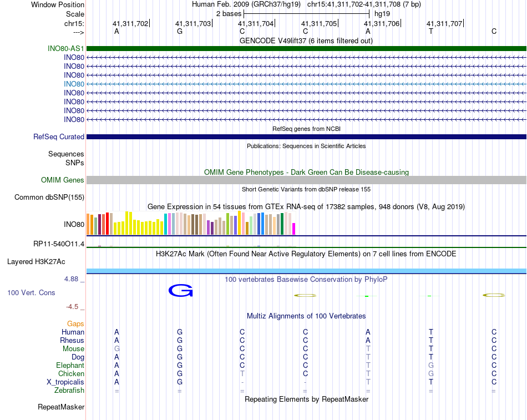
Task: Click the large blue G conservation logo
Action: [180, 291]
